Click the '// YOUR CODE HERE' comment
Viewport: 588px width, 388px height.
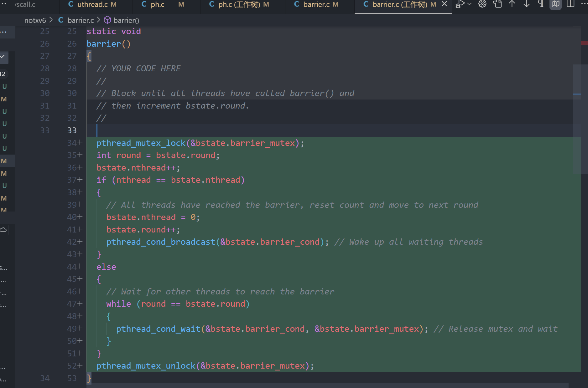pyautogui.click(x=138, y=69)
